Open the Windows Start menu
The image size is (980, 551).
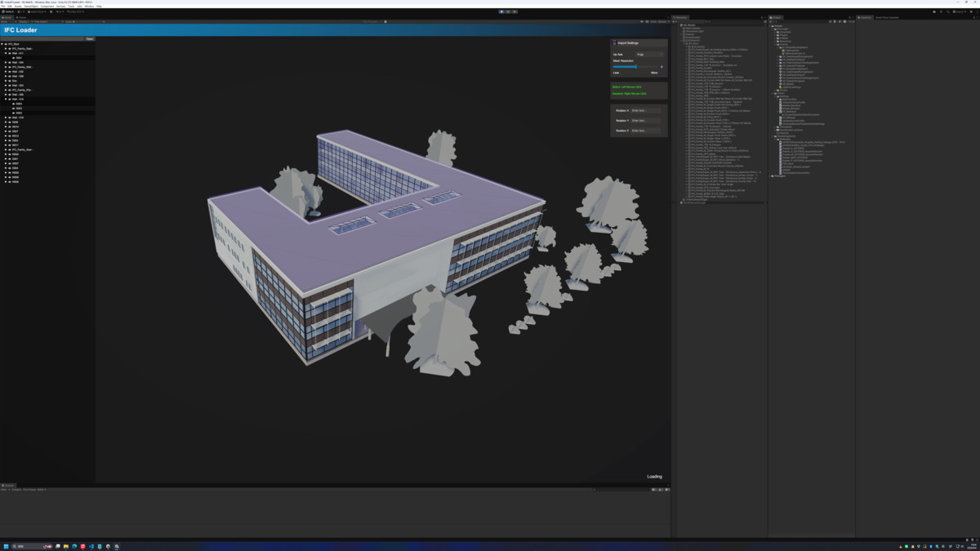click(x=6, y=546)
